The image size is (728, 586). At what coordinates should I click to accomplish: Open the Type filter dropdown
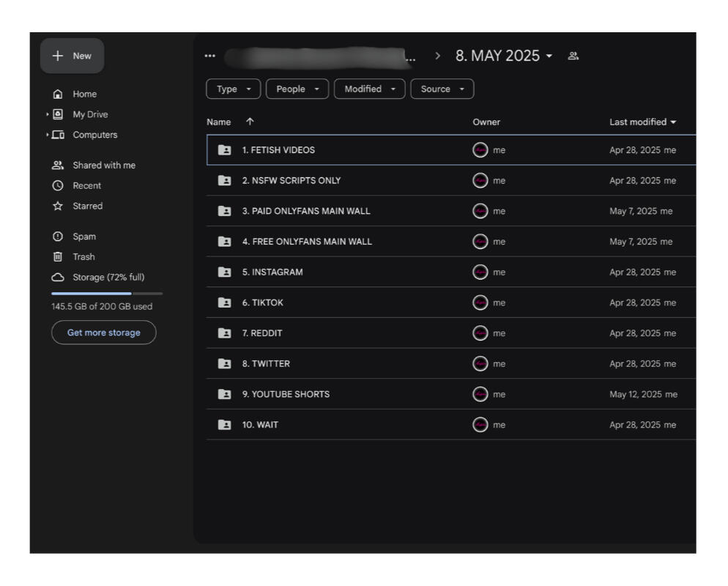[234, 89]
